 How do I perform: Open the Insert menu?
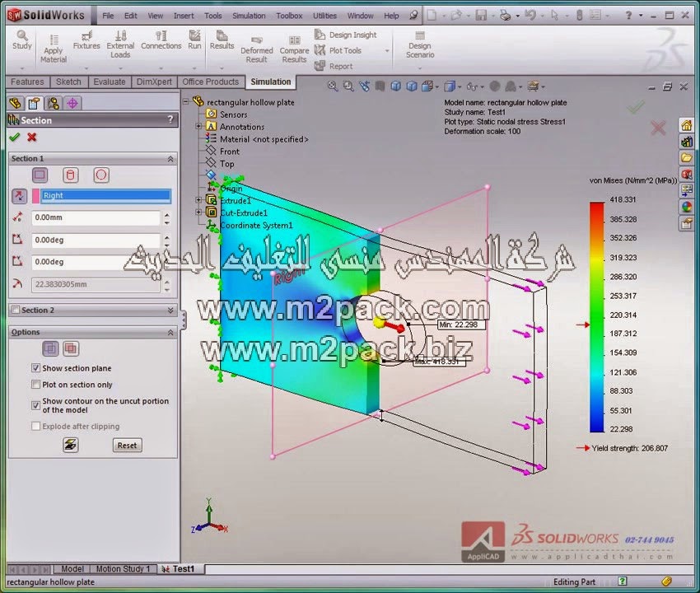pos(184,16)
